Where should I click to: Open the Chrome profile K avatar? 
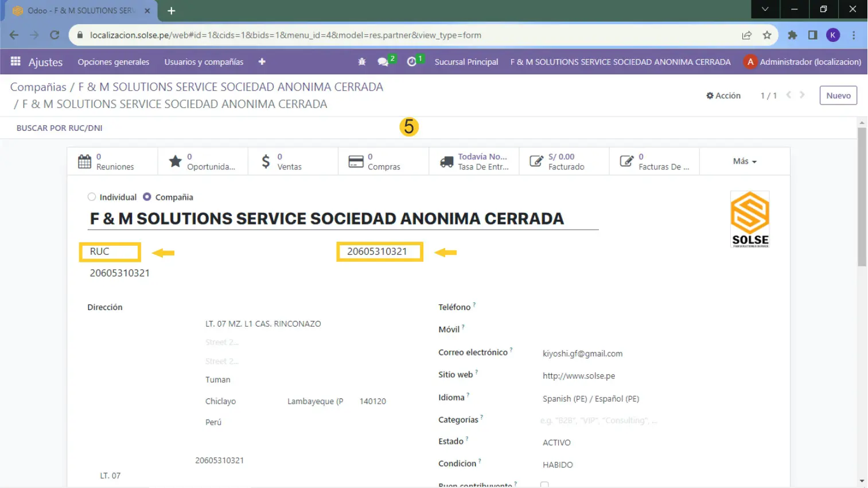[x=833, y=35]
